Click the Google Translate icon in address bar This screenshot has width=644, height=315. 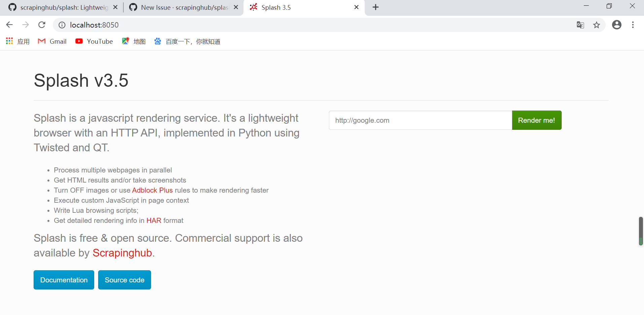[x=580, y=25]
